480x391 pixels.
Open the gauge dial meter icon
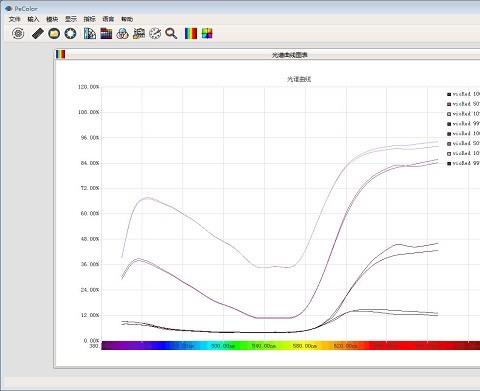[x=155, y=33]
